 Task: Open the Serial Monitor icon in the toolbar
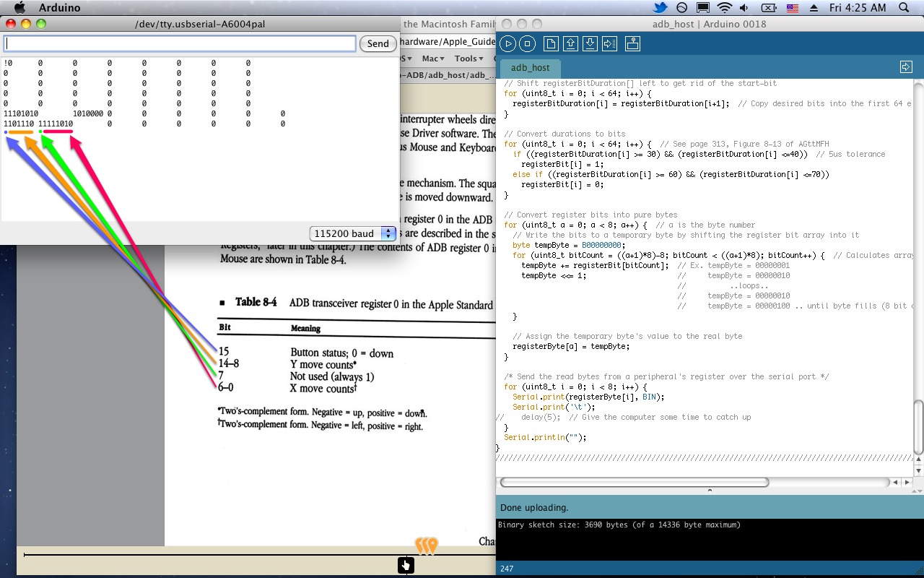pyautogui.click(x=632, y=43)
